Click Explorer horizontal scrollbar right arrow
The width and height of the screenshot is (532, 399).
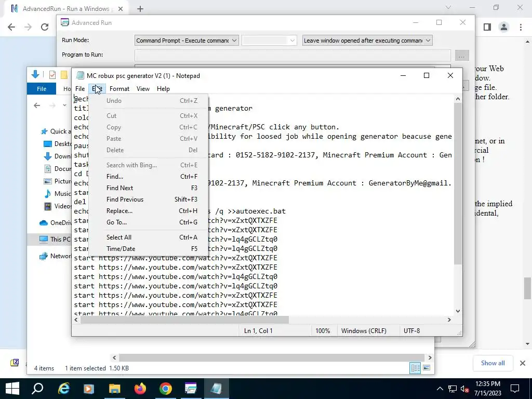click(x=430, y=357)
